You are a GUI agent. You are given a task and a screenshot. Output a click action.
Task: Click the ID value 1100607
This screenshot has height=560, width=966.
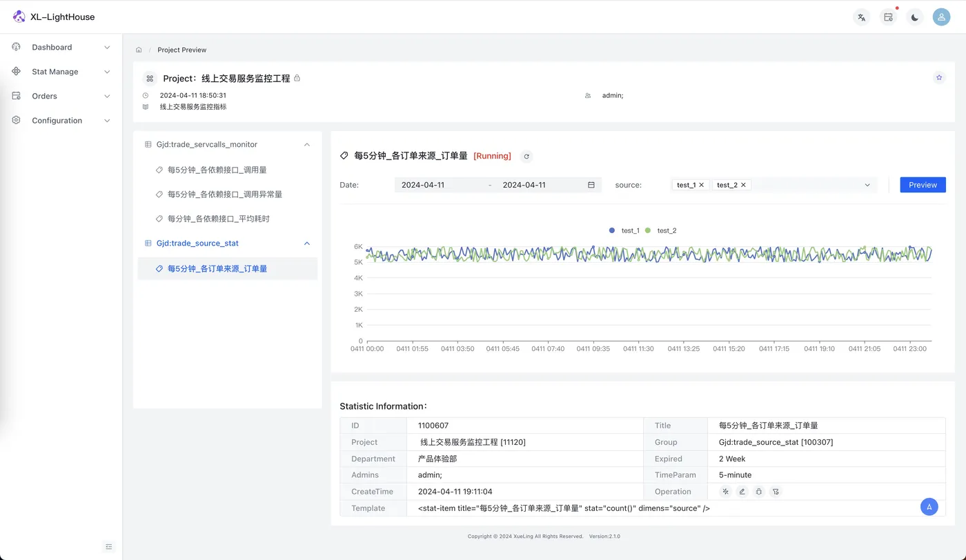click(433, 426)
